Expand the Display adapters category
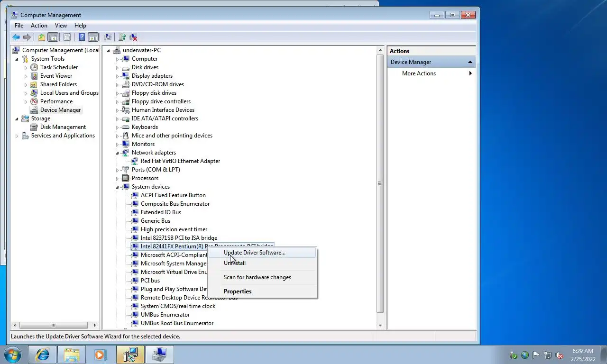The width and height of the screenshot is (607, 364). pos(118,76)
